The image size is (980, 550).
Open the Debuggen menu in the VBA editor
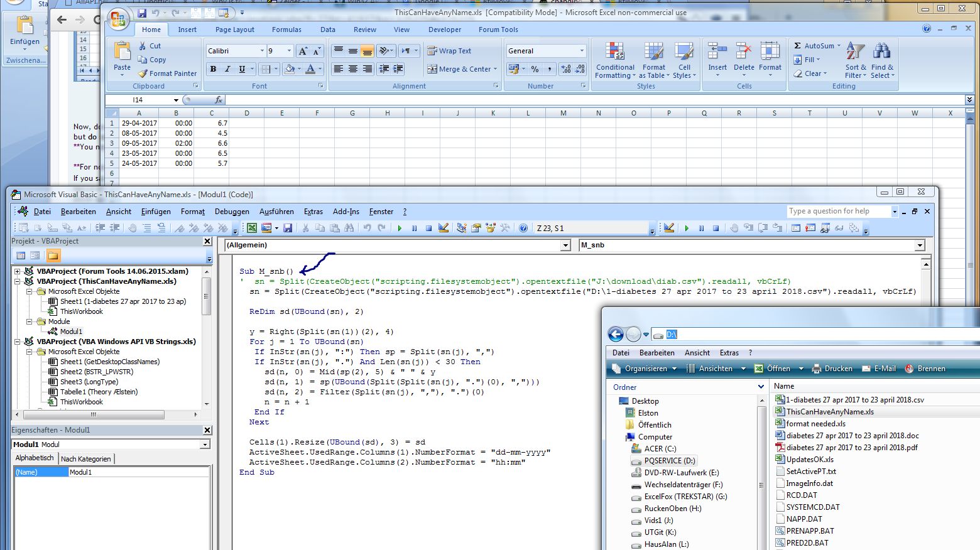(232, 212)
